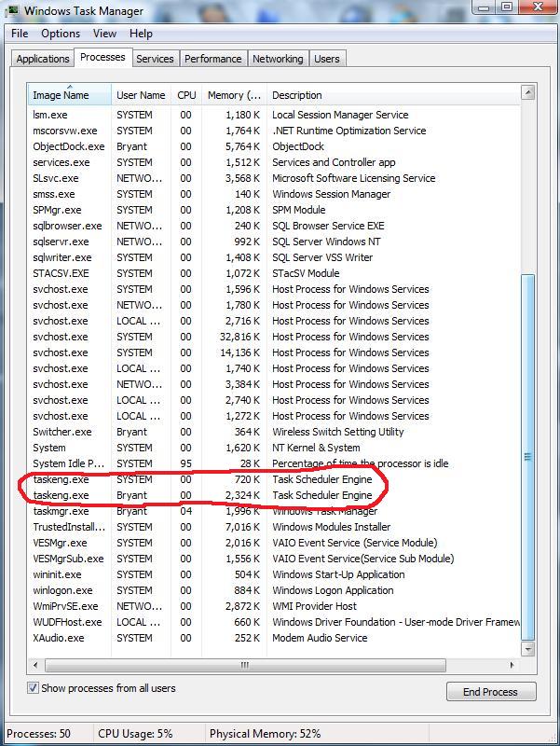Select the Processes tab
Image resolution: width=560 pixels, height=746 pixels.
point(102,57)
